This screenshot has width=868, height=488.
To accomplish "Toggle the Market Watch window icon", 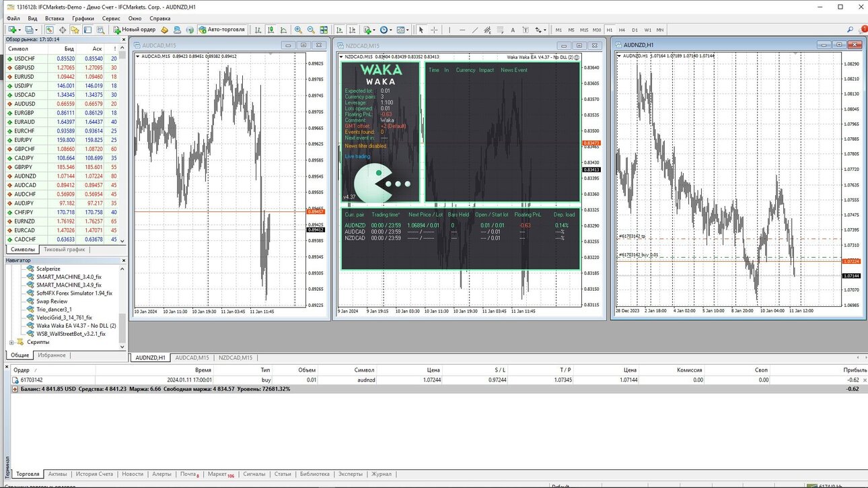I will coord(49,30).
